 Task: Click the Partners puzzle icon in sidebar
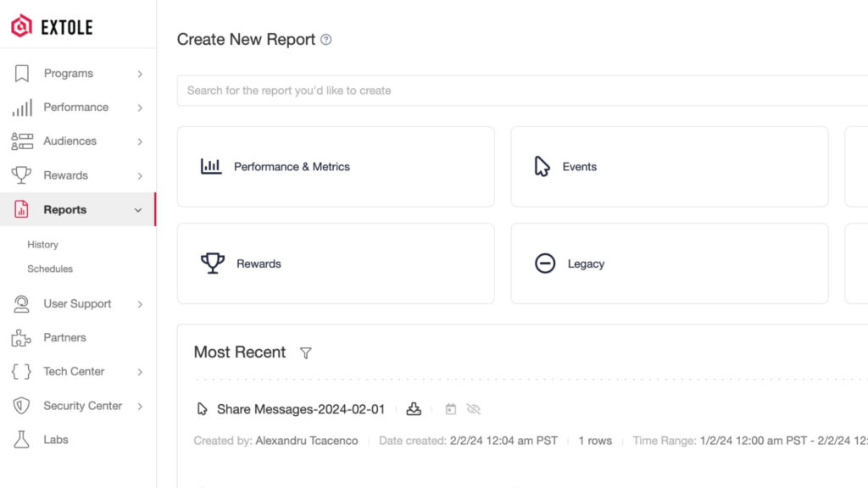pyautogui.click(x=22, y=338)
